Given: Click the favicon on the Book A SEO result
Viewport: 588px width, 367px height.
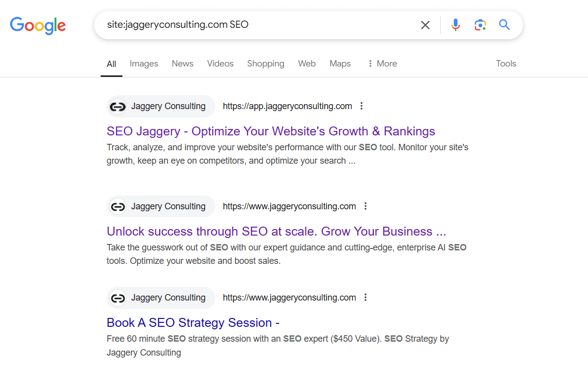Looking at the screenshot, I should pyautogui.click(x=118, y=298).
